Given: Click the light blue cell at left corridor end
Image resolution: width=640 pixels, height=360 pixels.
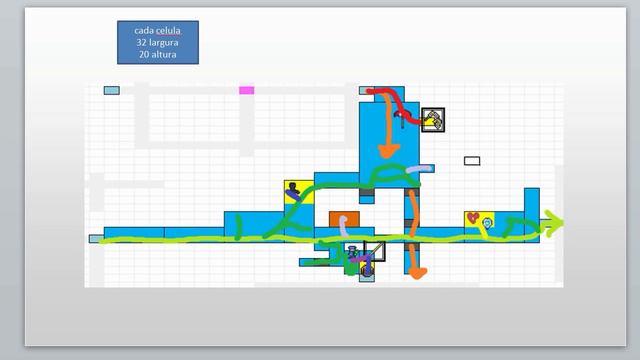Looking at the screenshot, I should coord(96,239).
